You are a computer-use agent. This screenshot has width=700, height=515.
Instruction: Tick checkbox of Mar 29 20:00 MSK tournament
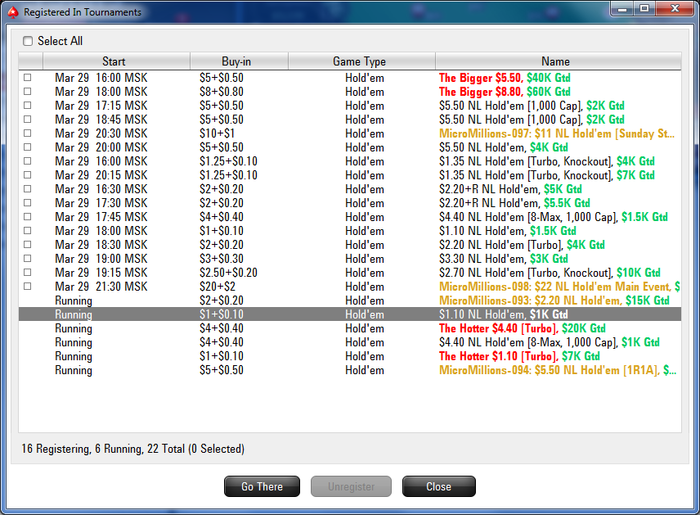click(x=28, y=147)
